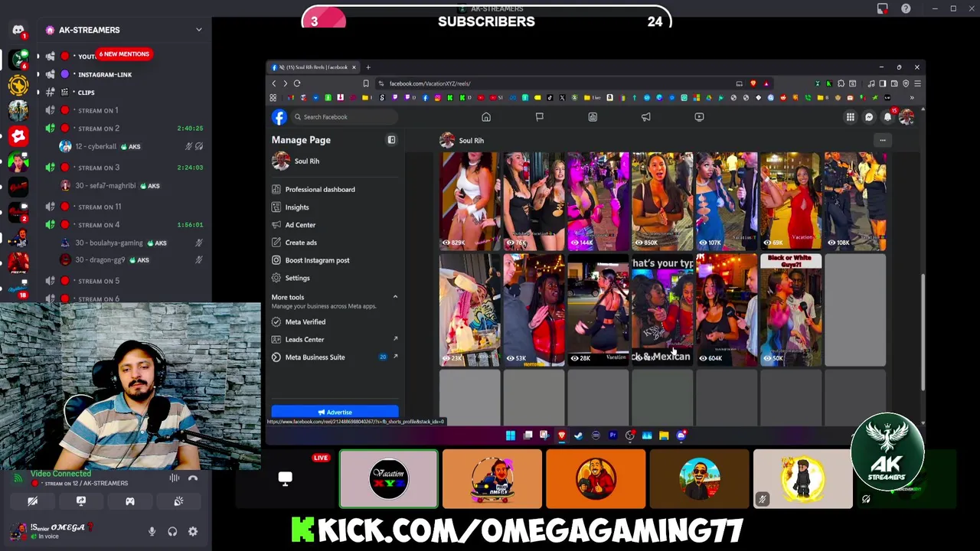Open AK-STREAMERS server dropdown

199,30
